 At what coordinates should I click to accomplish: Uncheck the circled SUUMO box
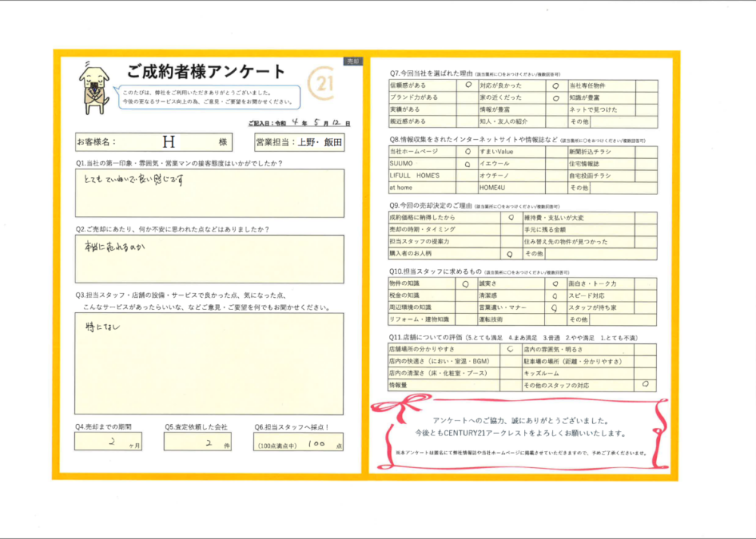pyautogui.click(x=468, y=163)
